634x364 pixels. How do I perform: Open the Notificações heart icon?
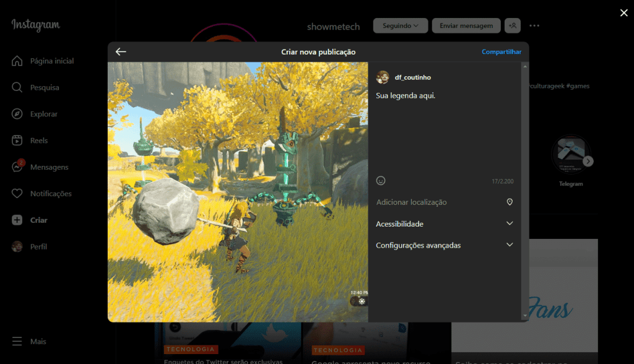[x=17, y=194]
